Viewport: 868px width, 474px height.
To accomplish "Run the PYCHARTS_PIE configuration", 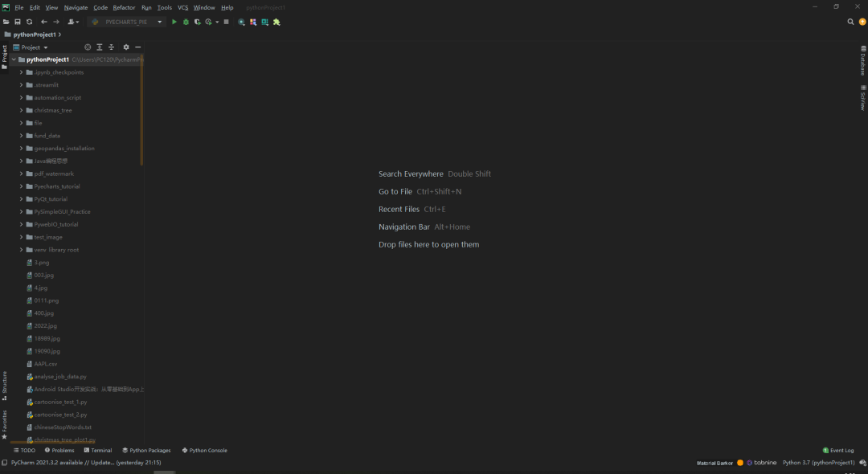I will click(x=174, y=22).
